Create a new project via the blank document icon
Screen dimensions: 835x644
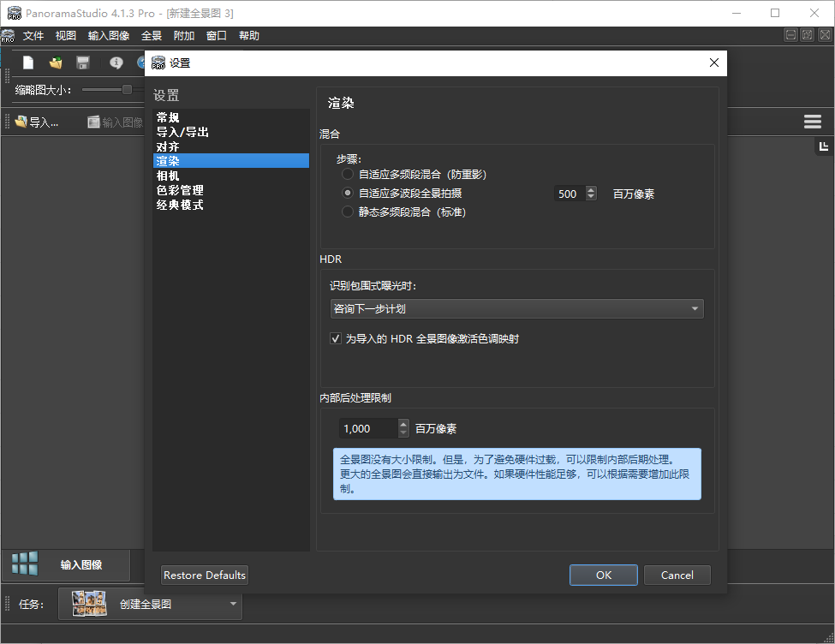coord(29,63)
